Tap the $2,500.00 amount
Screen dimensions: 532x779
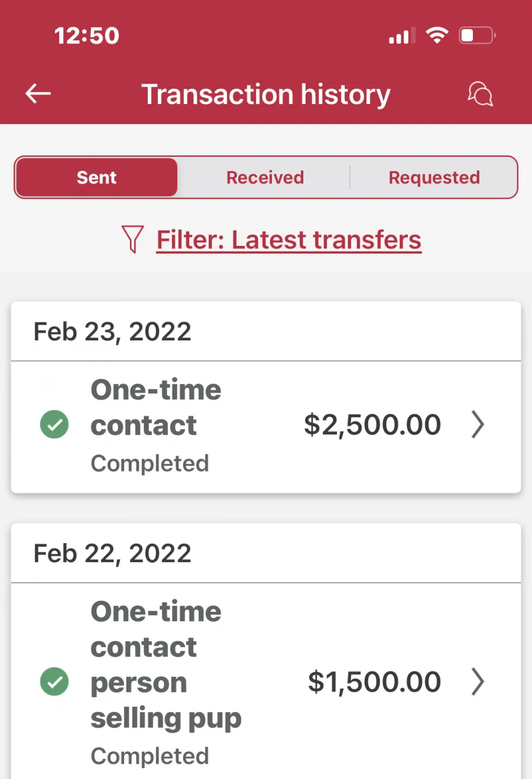(x=372, y=424)
